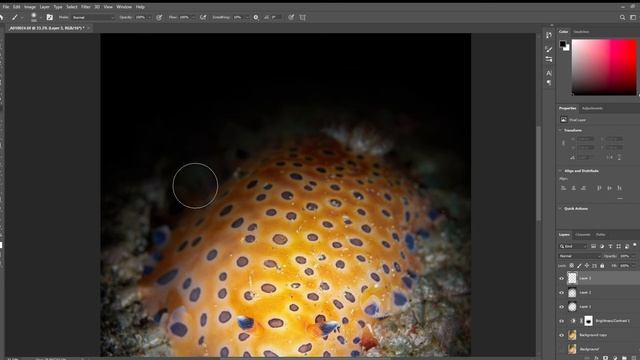The height and width of the screenshot is (360, 640).
Task: Switch to the Swatches tab
Action: [x=581, y=31]
